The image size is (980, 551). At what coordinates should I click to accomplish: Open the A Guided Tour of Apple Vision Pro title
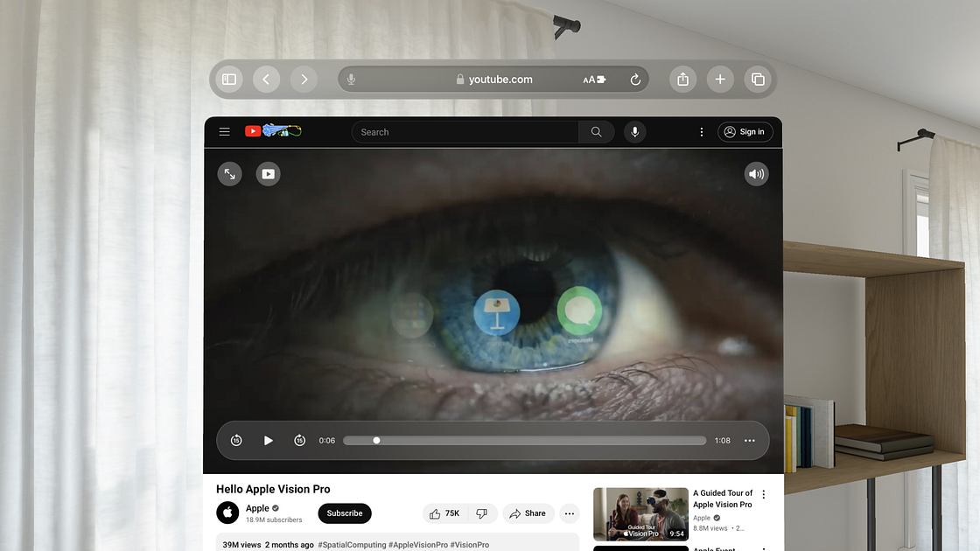[x=723, y=499]
